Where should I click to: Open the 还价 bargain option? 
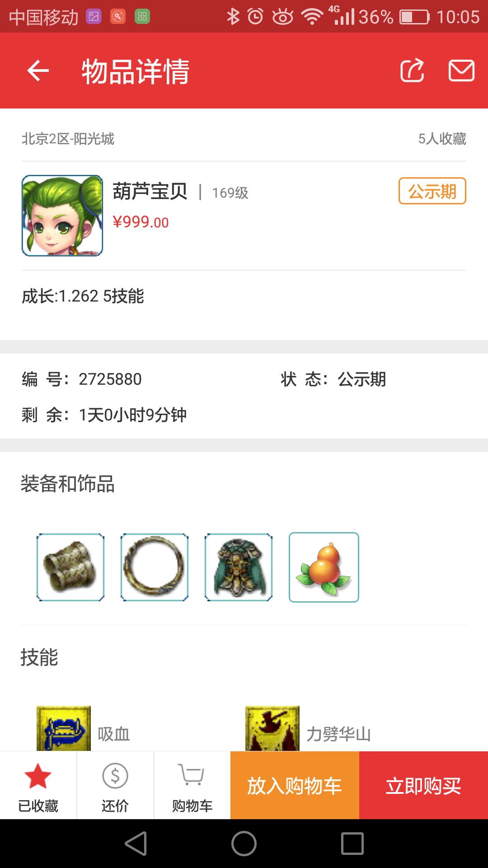pos(115,786)
